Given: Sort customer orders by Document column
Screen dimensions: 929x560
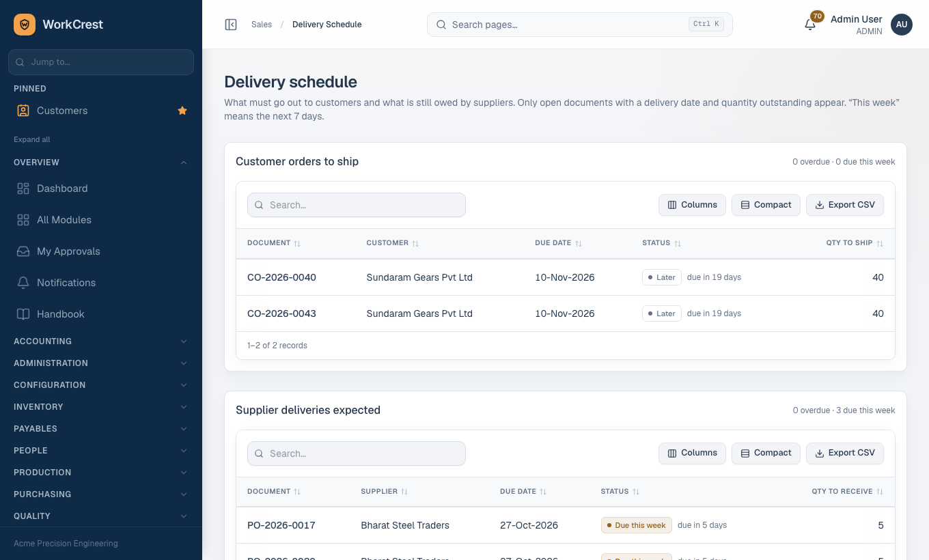Looking at the screenshot, I should click(x=274, y=243).
